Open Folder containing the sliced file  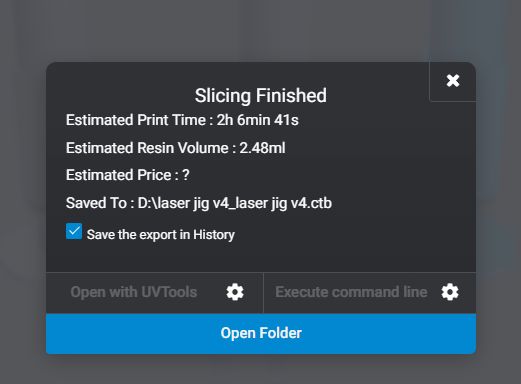(261, 333)
